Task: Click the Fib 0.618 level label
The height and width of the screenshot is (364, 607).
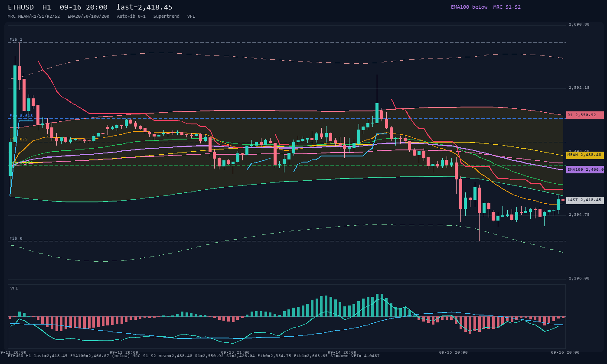Action: click(x=21, y=116)
